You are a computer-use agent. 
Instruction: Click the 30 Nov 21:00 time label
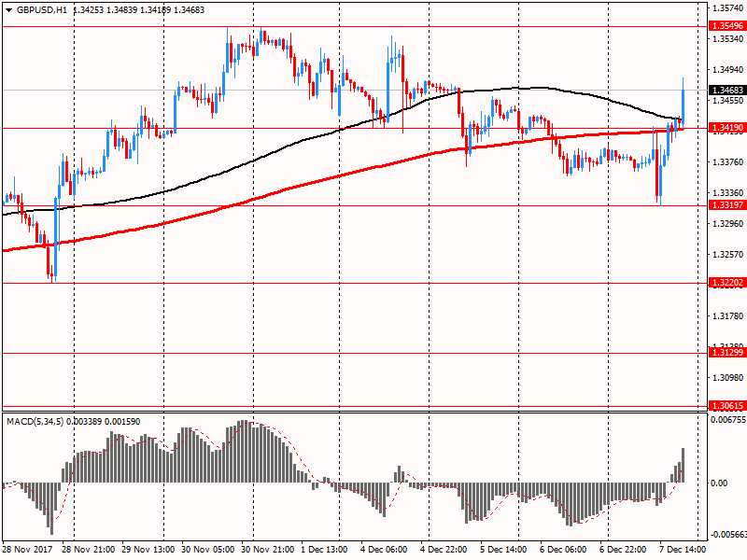(x=268, y=550)
